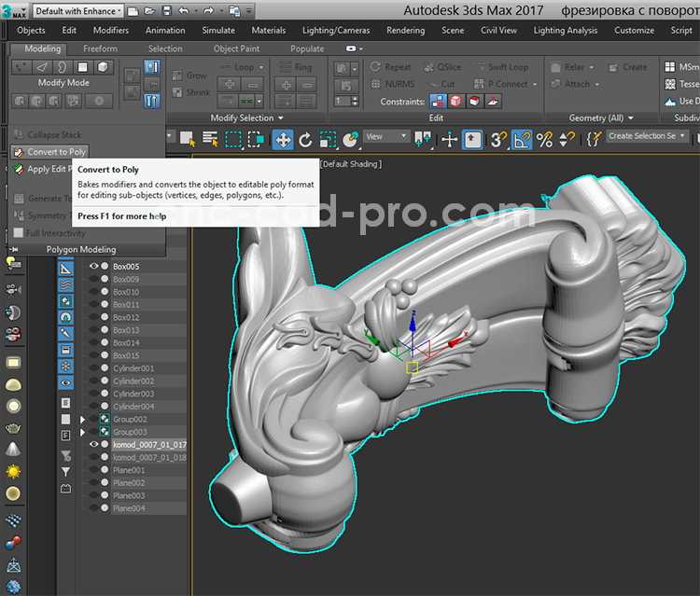Click the Select and Move tool

pos(283,140)
